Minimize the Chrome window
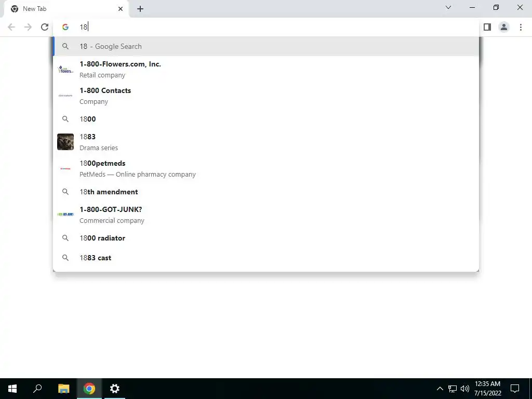Viewport: 532px width, 399px height. [472, 7]
